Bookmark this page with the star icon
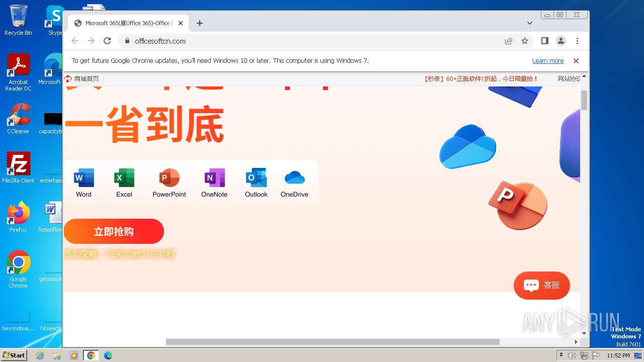The width and height of the screenshot is (644, 362). [525, 41]
